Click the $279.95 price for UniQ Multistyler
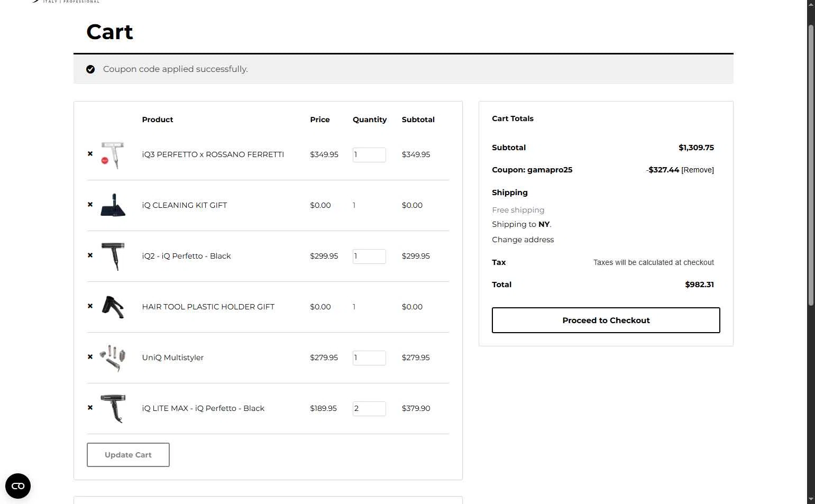Viewport: 815px width, 504px height. [324, 358]
